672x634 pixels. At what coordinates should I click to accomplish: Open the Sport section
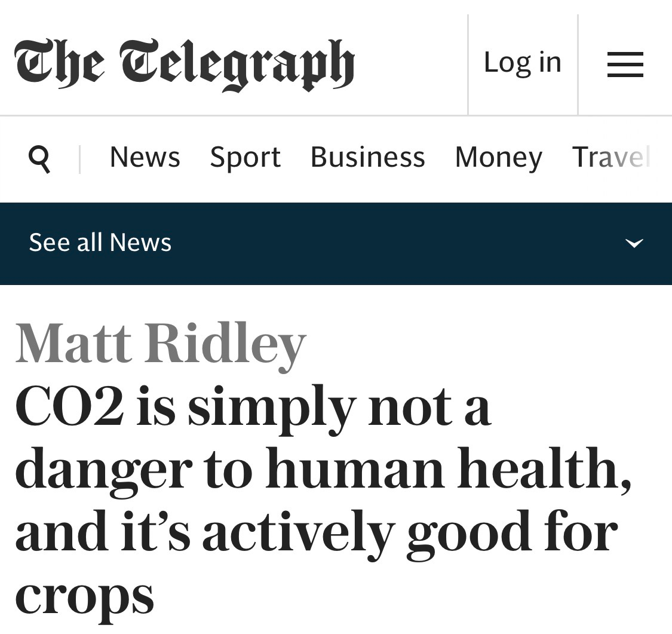click(x=245, y=157)
